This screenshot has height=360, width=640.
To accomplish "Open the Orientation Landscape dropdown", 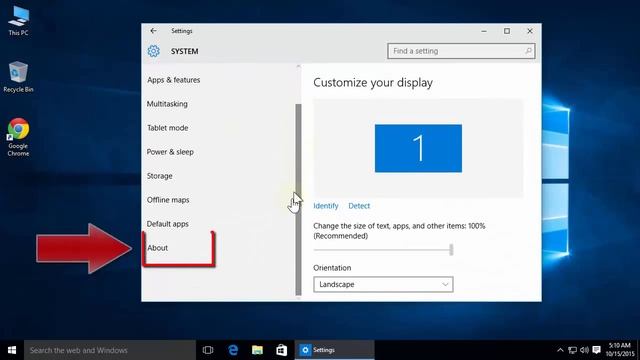I will pos(383,284).
